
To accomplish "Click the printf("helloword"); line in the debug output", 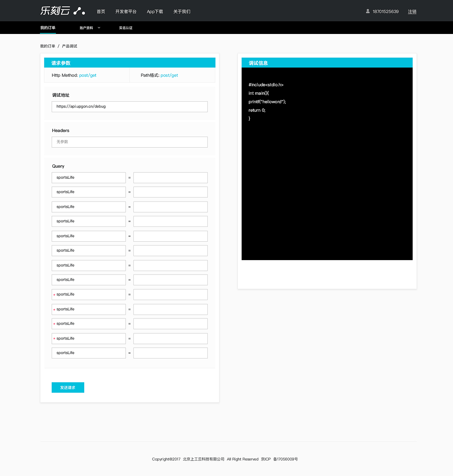I will (x=267, y=102).
